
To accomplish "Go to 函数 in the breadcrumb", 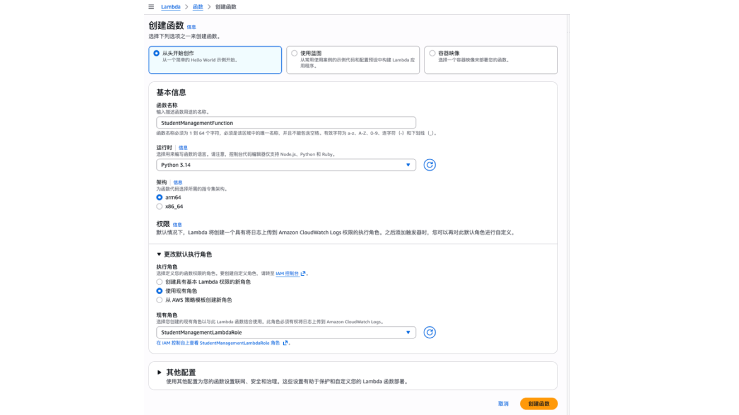I will [197, 6].
